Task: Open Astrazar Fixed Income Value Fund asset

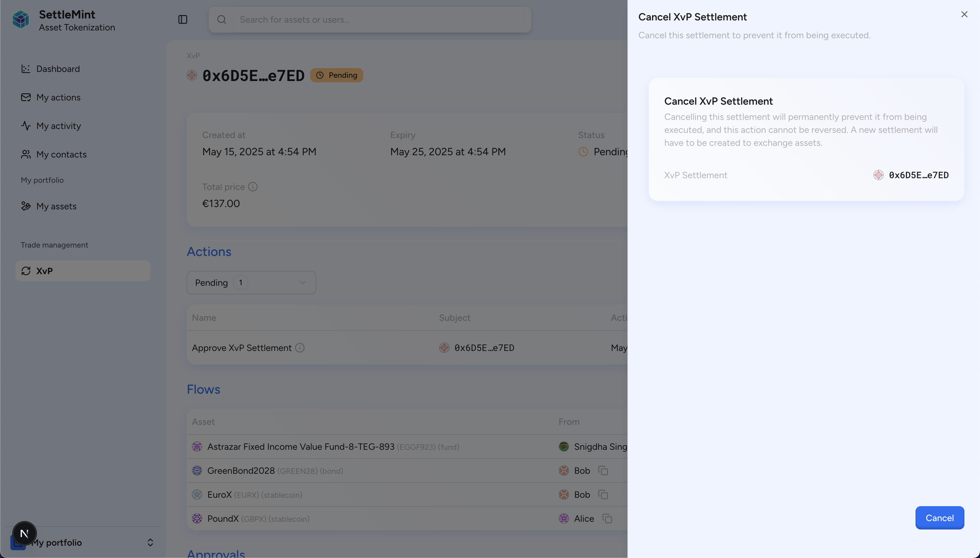Action: [300, 447]
